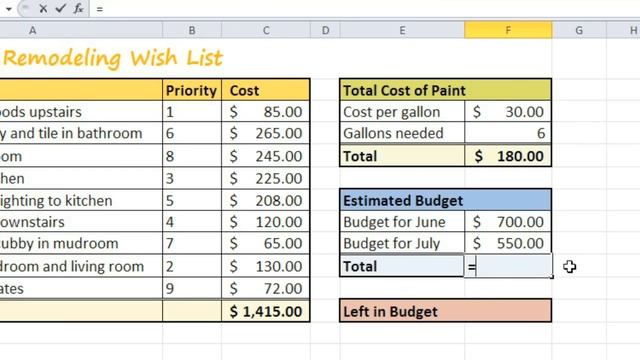Select priority cell with value 6
640x360 pixels.
192,133
